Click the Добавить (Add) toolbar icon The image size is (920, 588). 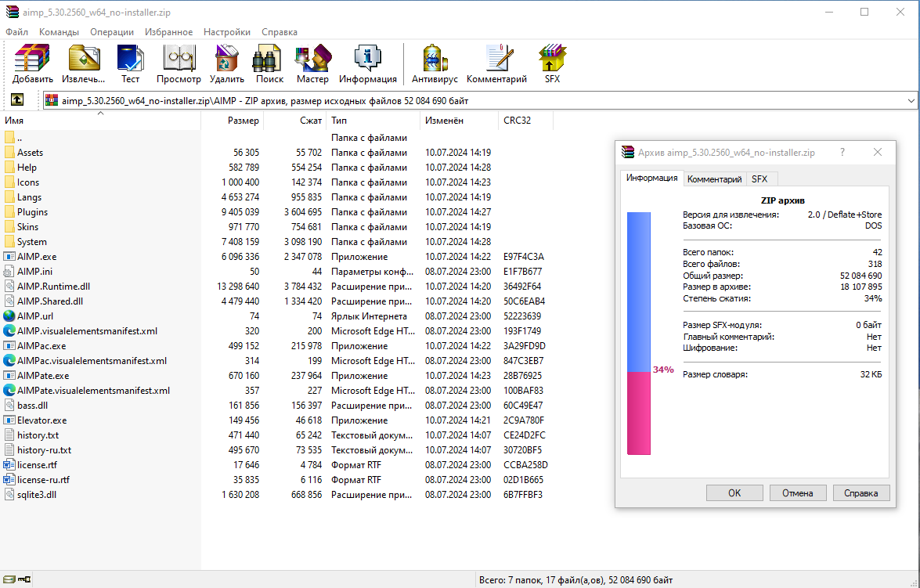click(x=32, y=58)
